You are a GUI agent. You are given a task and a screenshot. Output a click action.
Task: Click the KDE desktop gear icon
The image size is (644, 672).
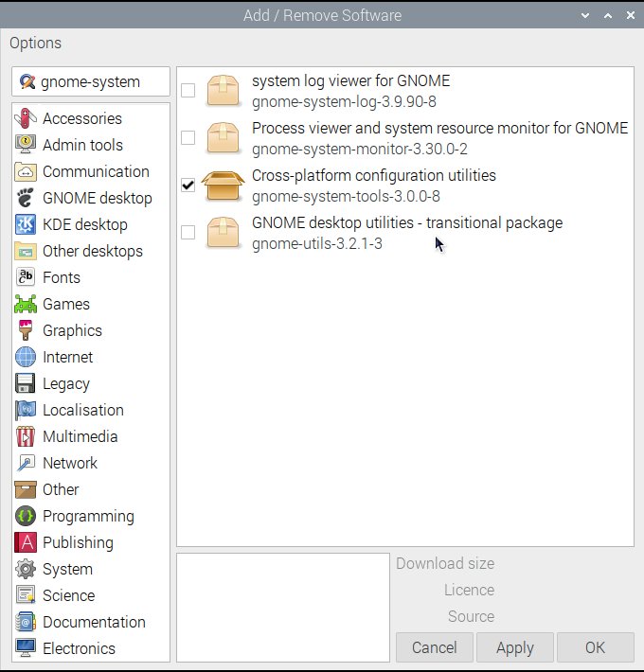[26, 224]
